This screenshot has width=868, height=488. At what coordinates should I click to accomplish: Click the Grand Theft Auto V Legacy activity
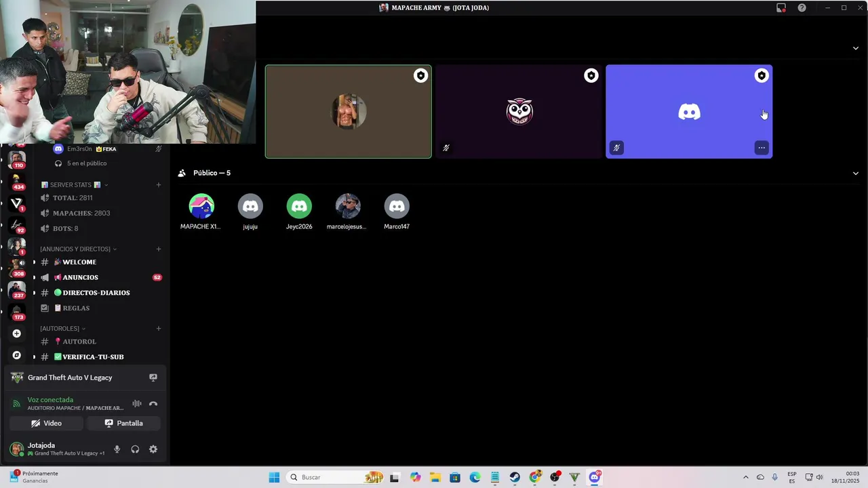(x=70, y=378)
